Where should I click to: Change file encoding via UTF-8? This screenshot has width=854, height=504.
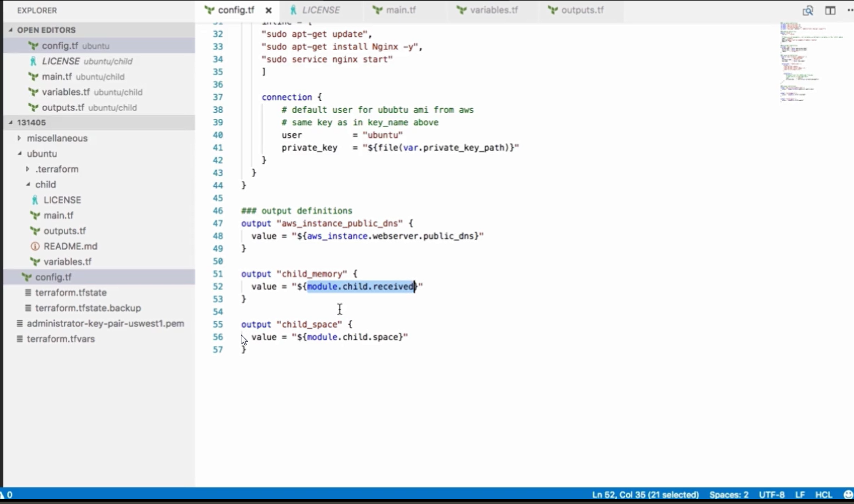pos(771,495)
